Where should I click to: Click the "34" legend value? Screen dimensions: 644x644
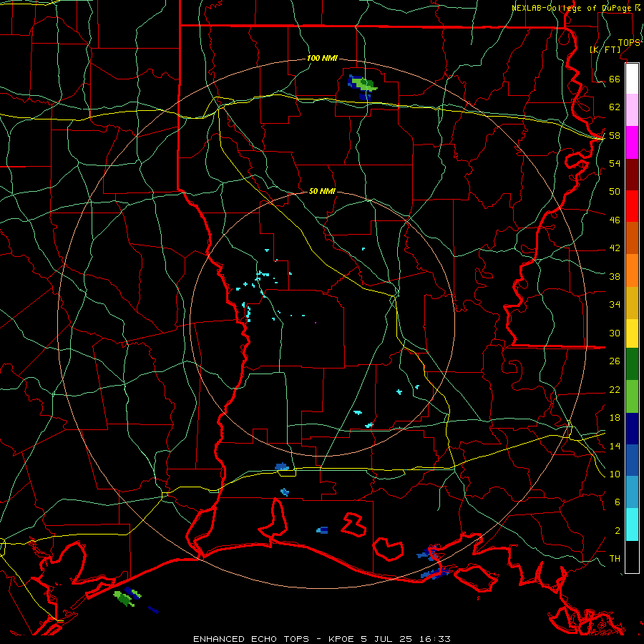(615, 305)
